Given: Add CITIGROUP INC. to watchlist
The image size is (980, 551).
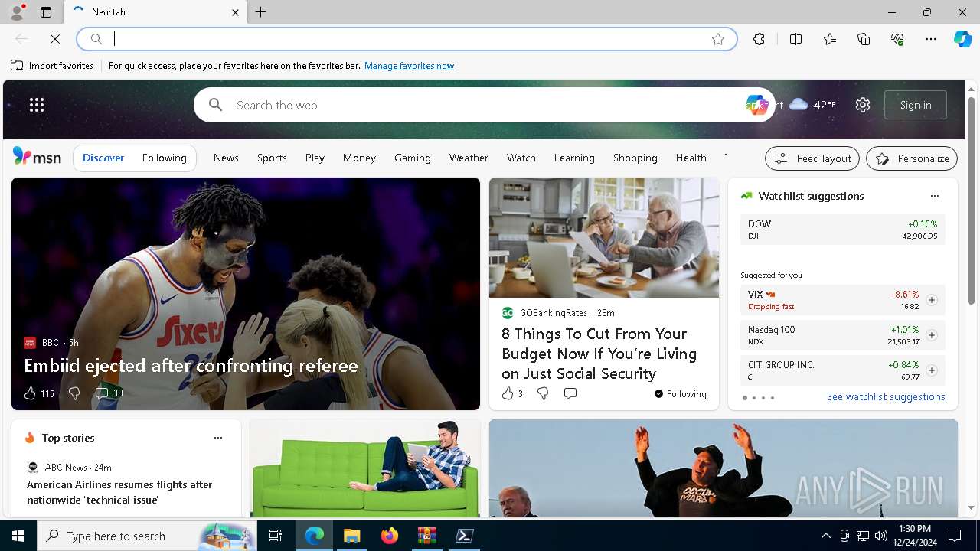Looking at the screenshot, I should click(x=932, y=370).
